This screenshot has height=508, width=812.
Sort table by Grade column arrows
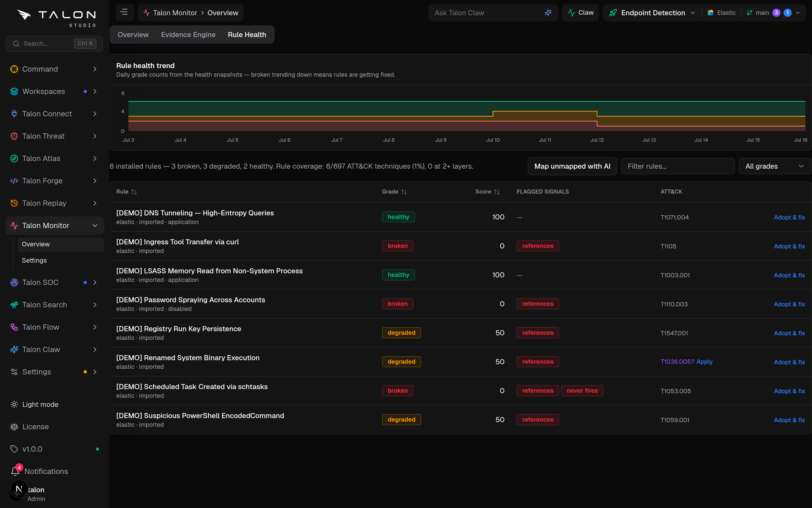pos(404,192)
